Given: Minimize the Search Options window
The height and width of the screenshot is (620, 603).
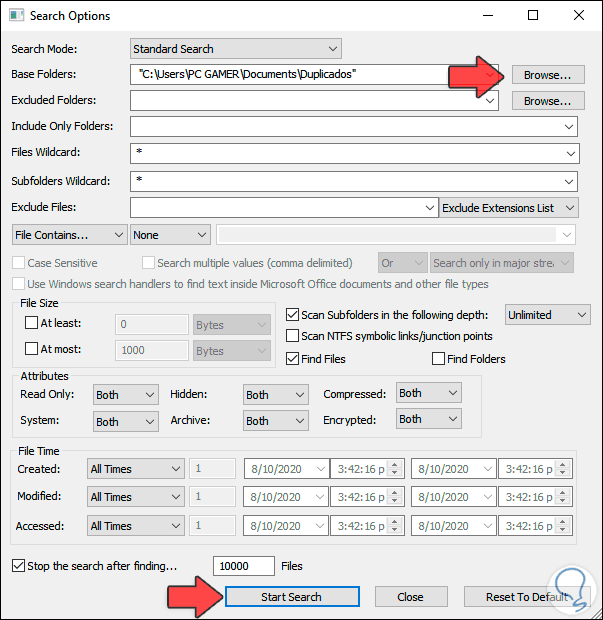Looking at the screenshot, I should [488, 15].
